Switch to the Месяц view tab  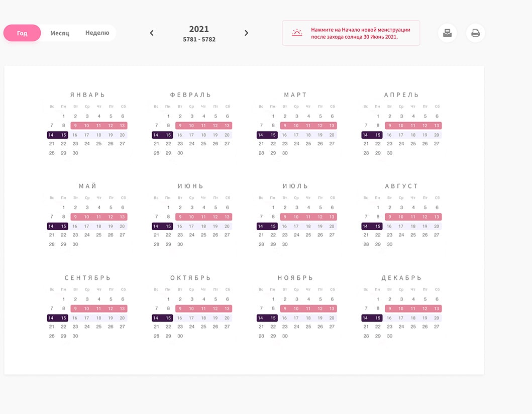[60, 33]
